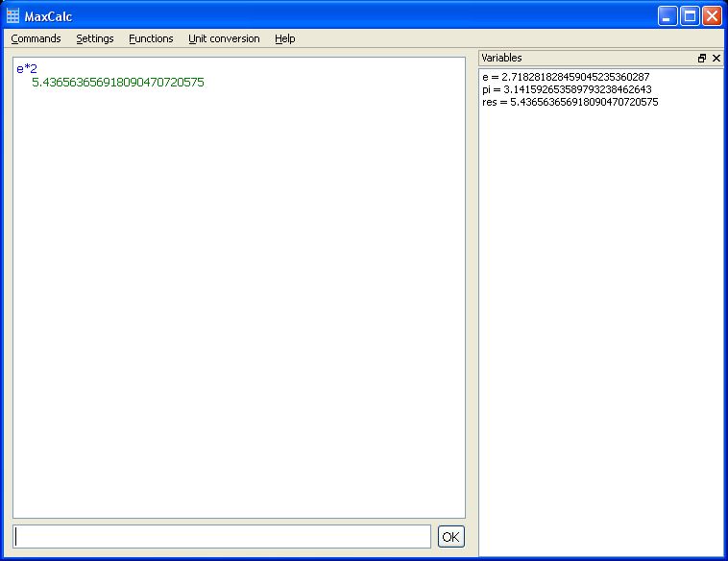This screenshot has height=561, width=728.
Task: Click the green result 5.4365636569 in history
Action: click(117, 83)
